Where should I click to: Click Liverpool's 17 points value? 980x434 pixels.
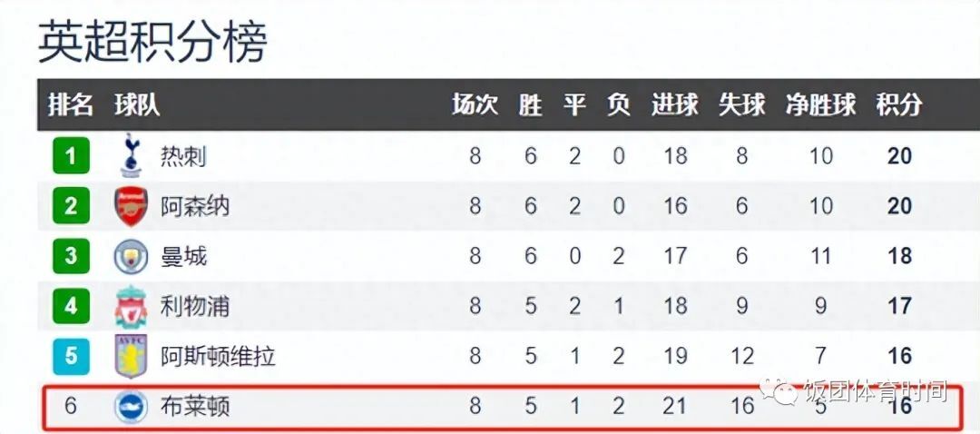[x=898, y=306]
